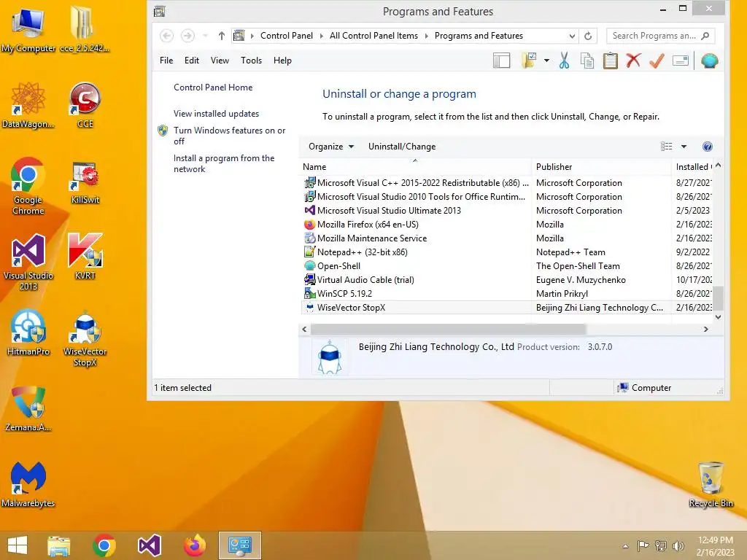The height and width of the screenshot is (560, 747).
Task: Select Microsoft Visual Studio Ultimate 2013 row
Action: (x=506, y=211)
